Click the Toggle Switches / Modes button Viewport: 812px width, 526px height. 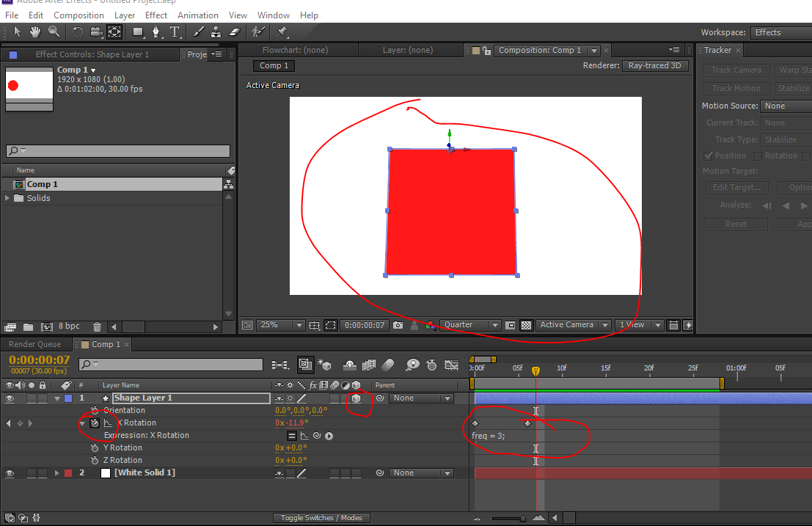point(321,518)
